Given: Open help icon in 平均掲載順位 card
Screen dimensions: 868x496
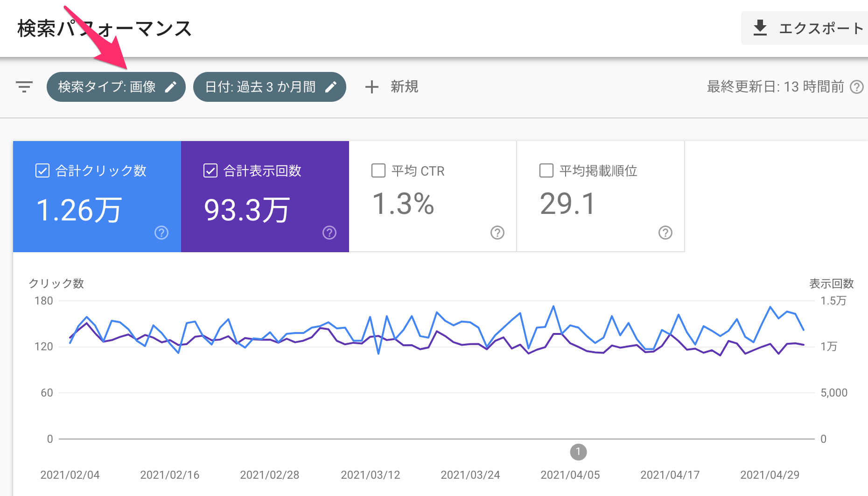Looking at the screenshot, I should [665, 233].
